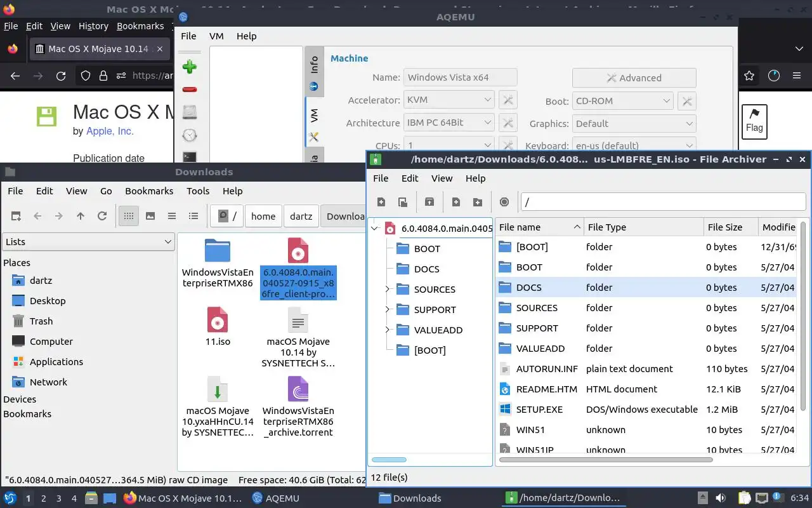Switch to workspace 4 on the taskbar
The height and width of the screenshot is (508, 812).
[74, 498]
